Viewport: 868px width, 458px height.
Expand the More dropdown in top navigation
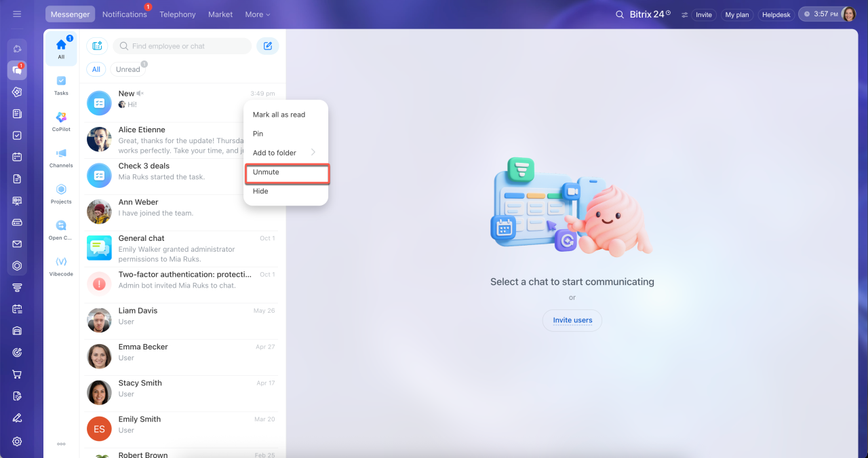pyautogui.click(x=258, y=14)
